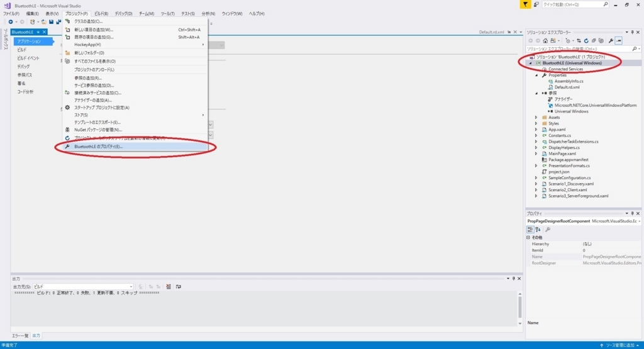Screen dimensions: 644x349
Task: Select '既存の項目の追加(G)...' menu entry
Action: pyautogui.click(x=136, y=37)
